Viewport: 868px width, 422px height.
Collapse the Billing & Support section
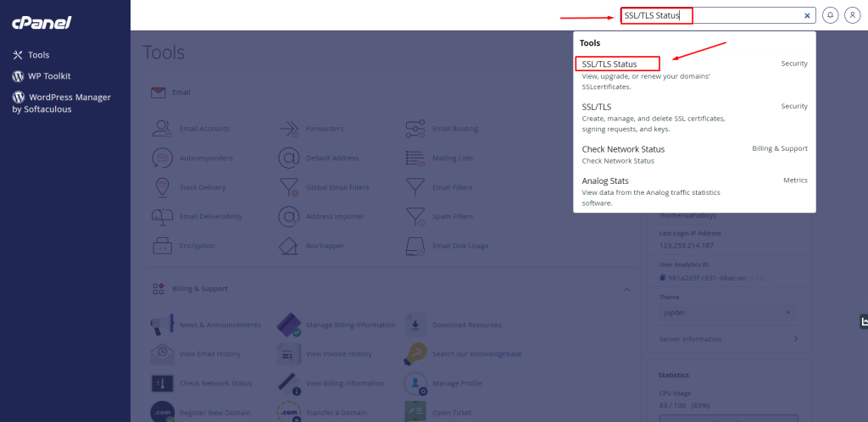point(626,289)
